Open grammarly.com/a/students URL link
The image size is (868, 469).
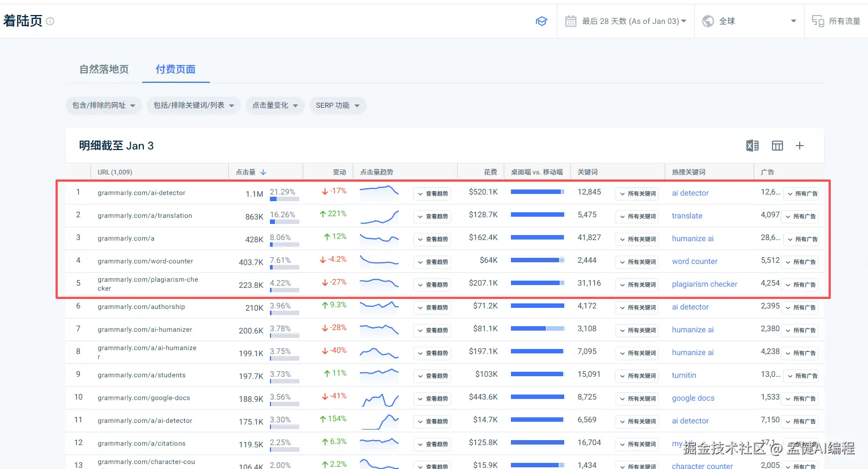click(142, 375)
